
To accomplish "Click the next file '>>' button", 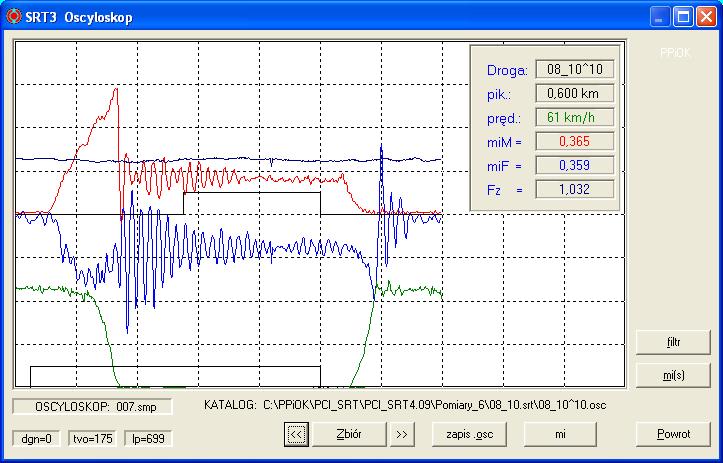I will tap(402, 434).
